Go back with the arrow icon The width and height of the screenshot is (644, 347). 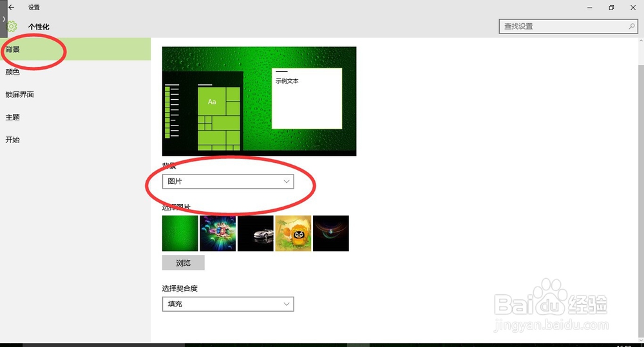[12, 7]
